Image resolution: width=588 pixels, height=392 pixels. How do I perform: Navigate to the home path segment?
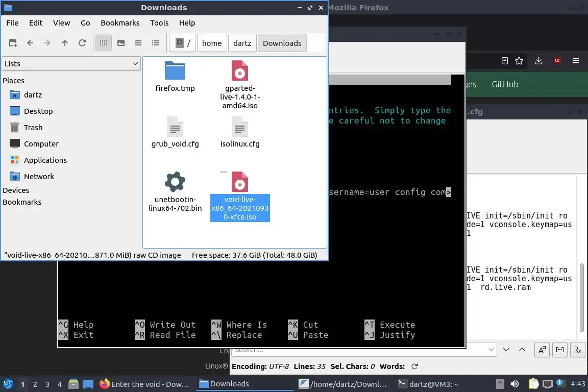[212, 43]
